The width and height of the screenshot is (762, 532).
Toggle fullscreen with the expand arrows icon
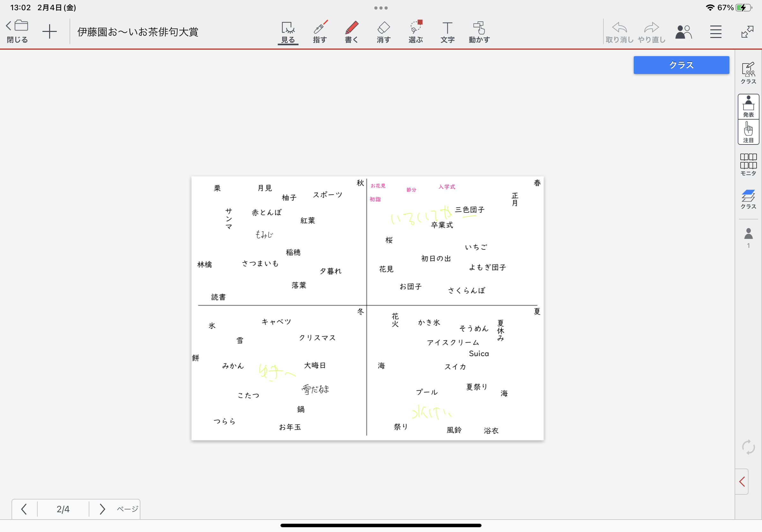[x=747, y=32]
